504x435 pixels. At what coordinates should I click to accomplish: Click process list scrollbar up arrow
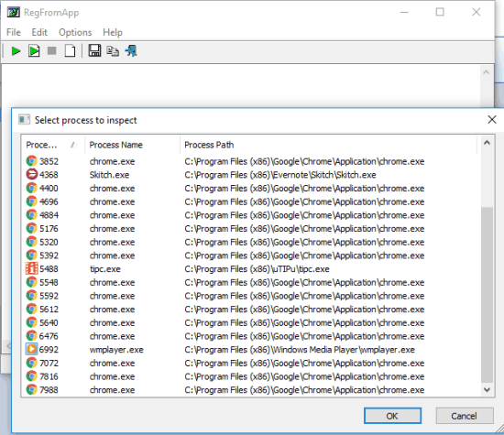tap(487, 143)
